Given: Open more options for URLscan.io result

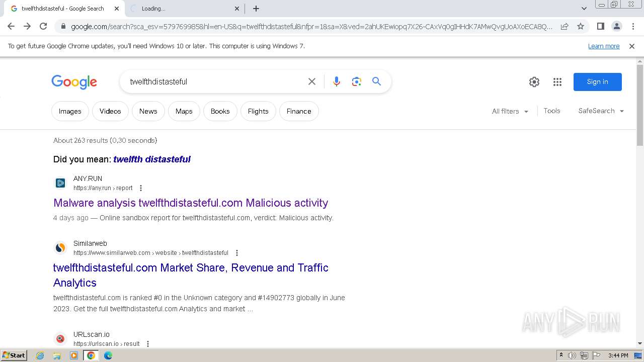Looking at the screenshot, I should click(148, 344).
